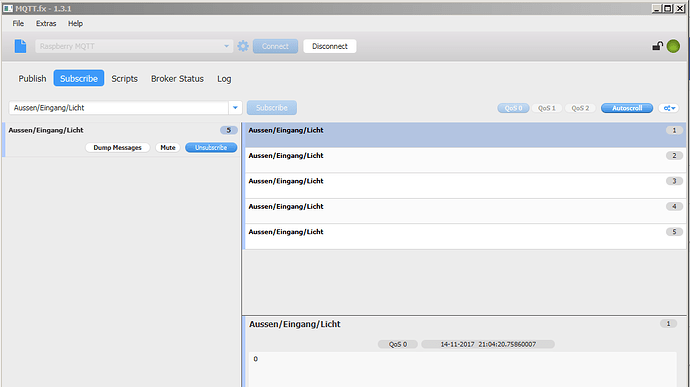This screenshot has width=690, height=387.
Task: Click the message count badge 5 in topic list
Action: 228,130
